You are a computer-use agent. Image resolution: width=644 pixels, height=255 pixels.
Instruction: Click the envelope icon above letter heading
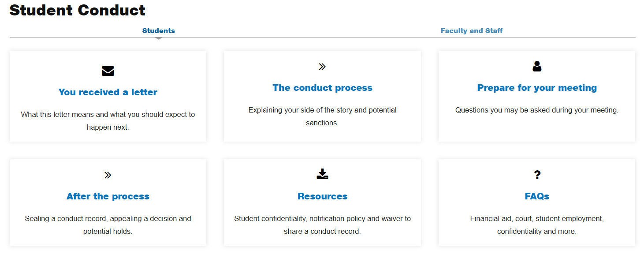108,71
